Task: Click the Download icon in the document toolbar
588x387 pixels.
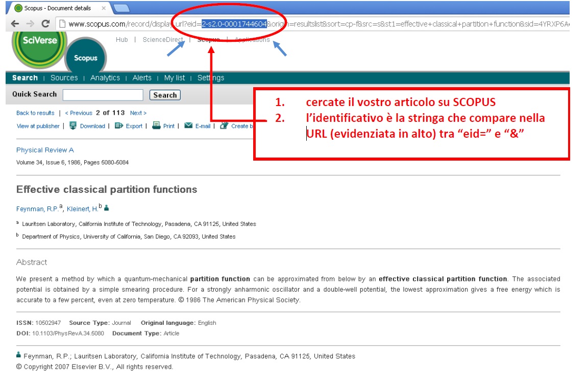Action: tap(72, 126)
